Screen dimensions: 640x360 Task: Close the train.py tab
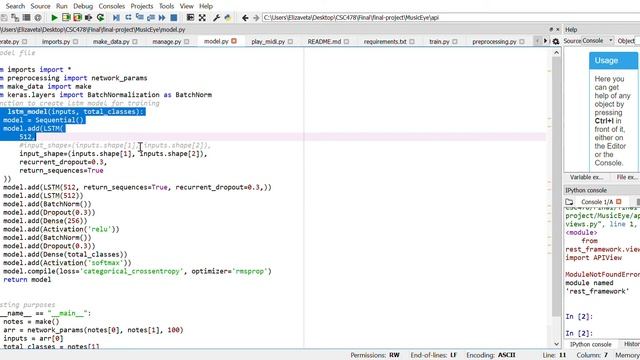pyautogui.click(x=455, y=42)
